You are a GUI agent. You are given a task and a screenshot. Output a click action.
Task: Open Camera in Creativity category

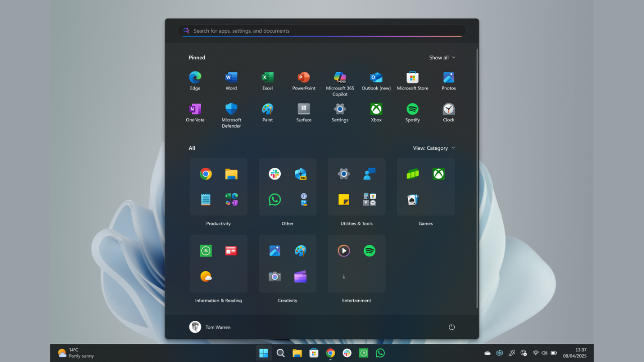[x=275, y=277]
